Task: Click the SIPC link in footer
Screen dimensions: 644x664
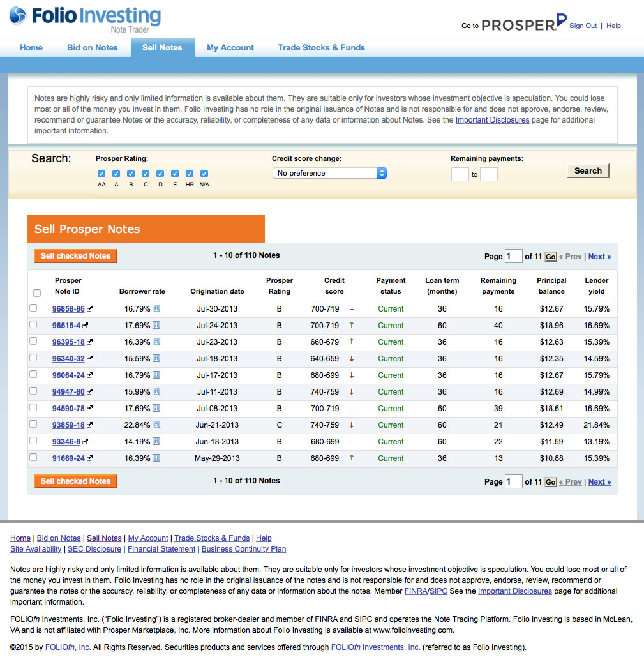Action: 438,591
